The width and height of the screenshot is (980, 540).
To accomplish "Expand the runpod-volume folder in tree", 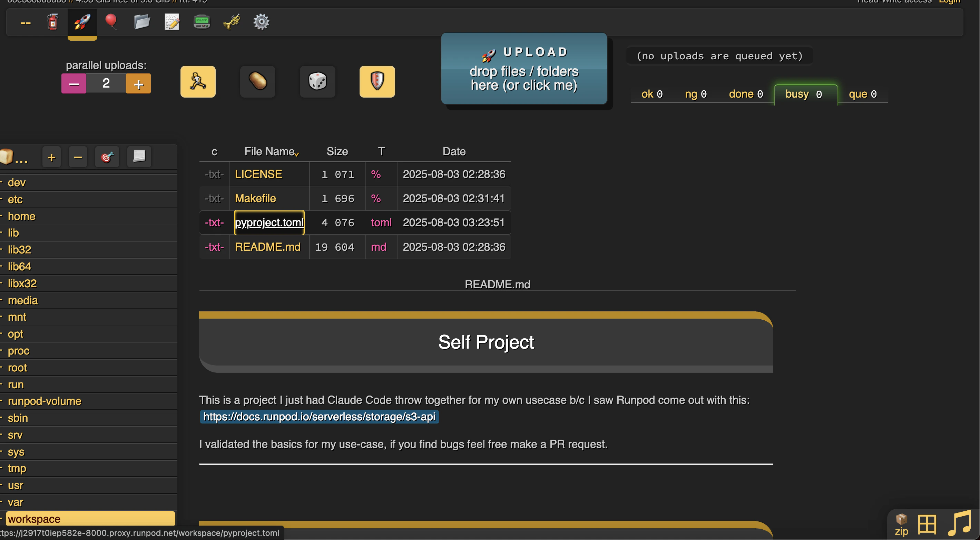I will click(45, 401).
